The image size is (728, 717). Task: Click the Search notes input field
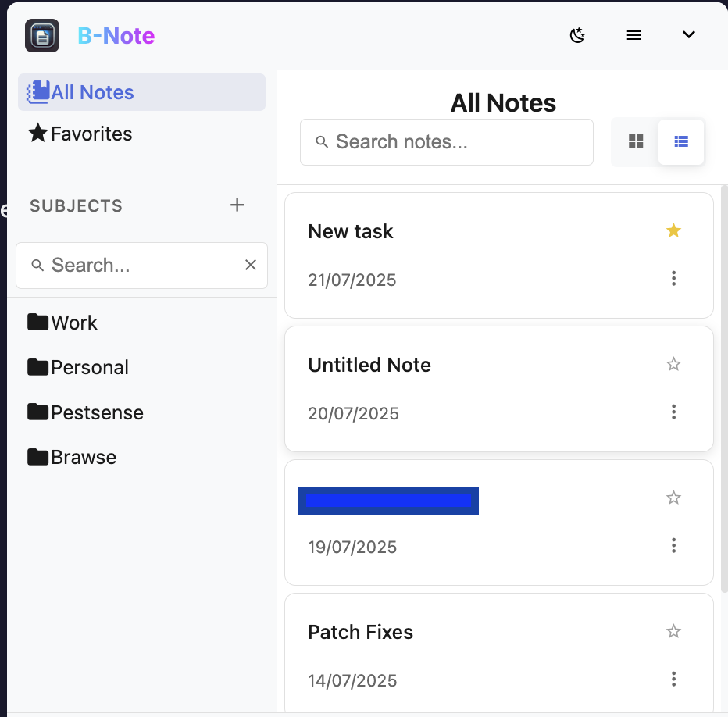point(446,141)
